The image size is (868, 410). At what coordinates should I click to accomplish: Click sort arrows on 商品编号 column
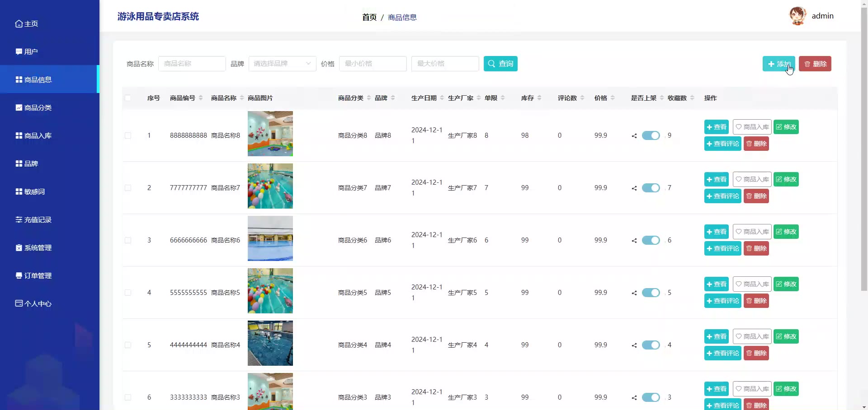(201, 98)
